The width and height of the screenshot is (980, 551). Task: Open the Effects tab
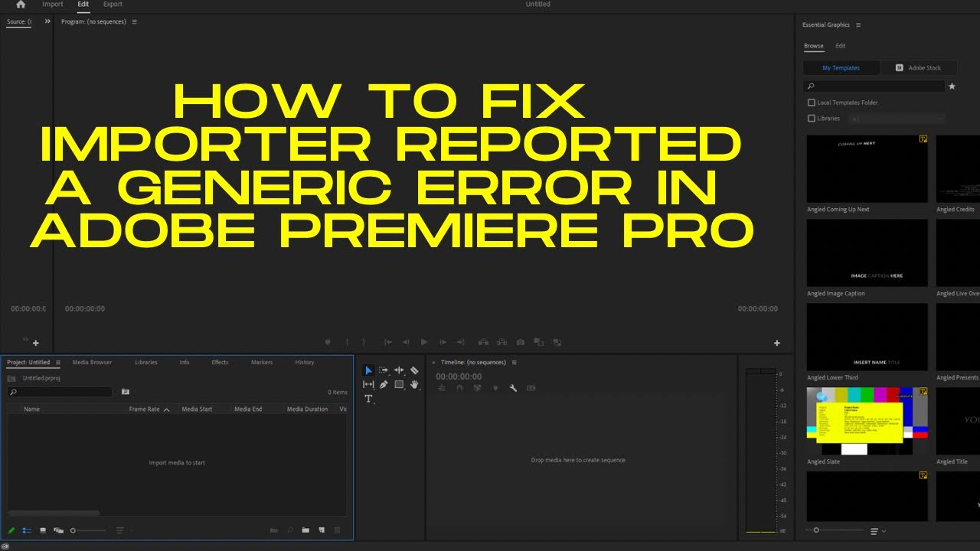point(220,362)
